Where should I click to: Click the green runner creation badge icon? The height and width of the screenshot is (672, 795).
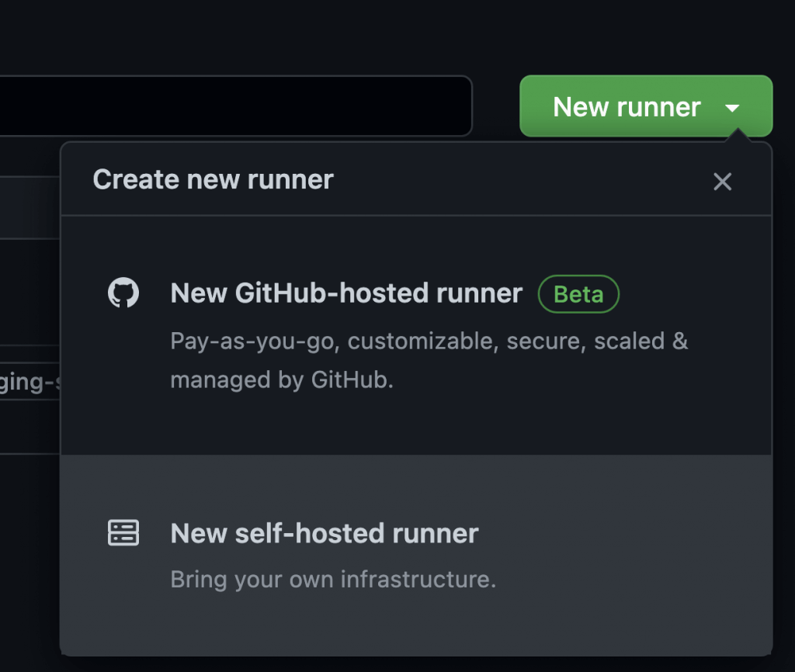coord(578,293)
